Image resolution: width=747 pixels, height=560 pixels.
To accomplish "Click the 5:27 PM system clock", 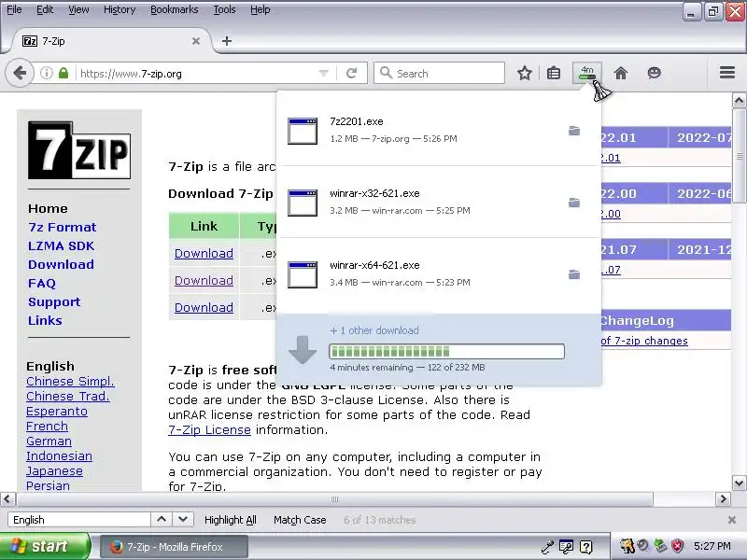I will pyautogui.click(x=712, y=546).
